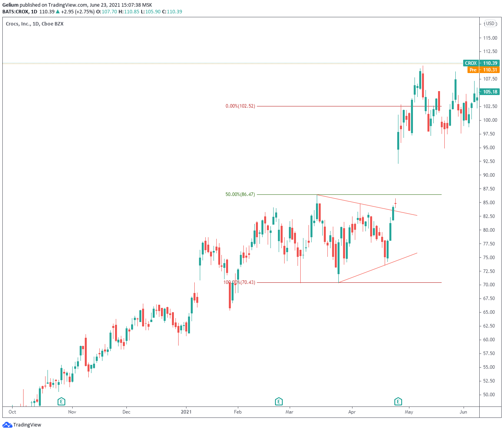Viewport: 504px width, 432px height.
Task: Click the USD currency label
Action: (x=490, y=24)
